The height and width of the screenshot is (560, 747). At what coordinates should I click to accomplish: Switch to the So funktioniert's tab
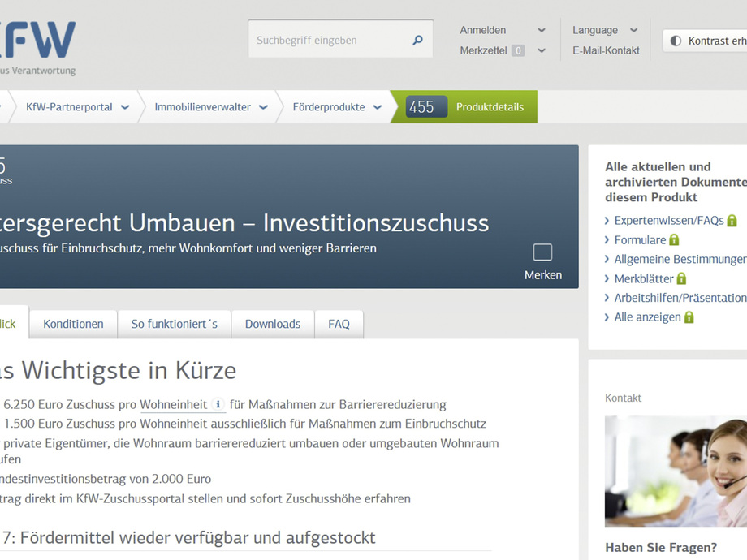175,324
